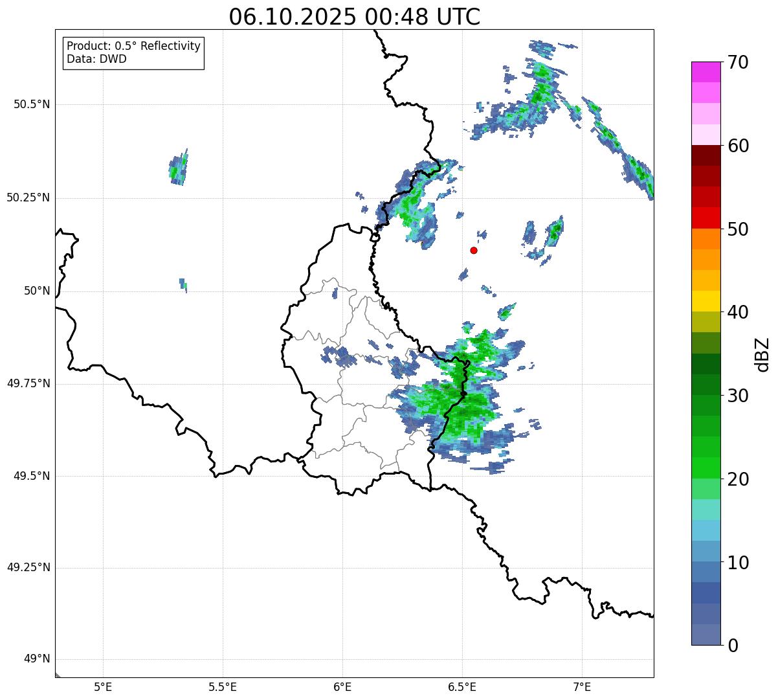Click the longitude label 5.5°E
778x700 pixels.
pyautogui.click(x=223, y=687)
